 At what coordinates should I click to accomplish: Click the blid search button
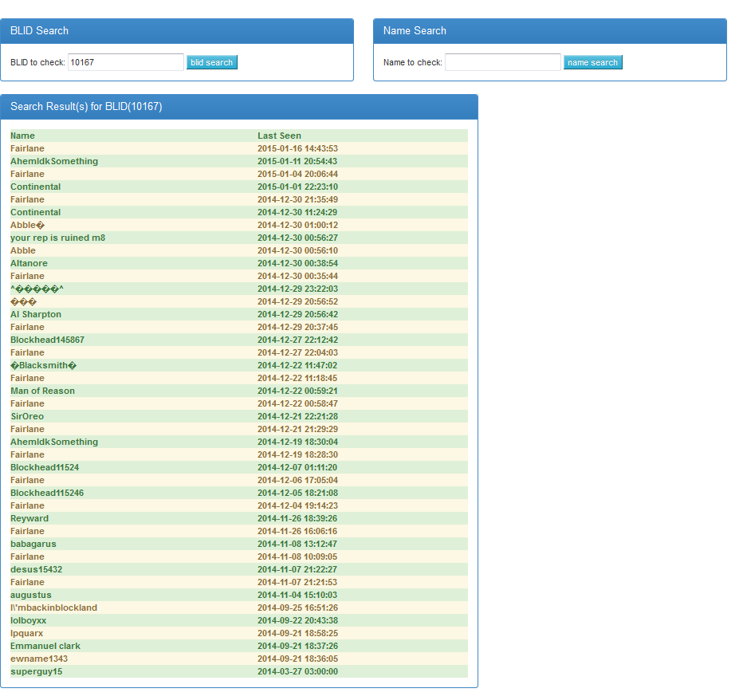(x=211, y=62)
